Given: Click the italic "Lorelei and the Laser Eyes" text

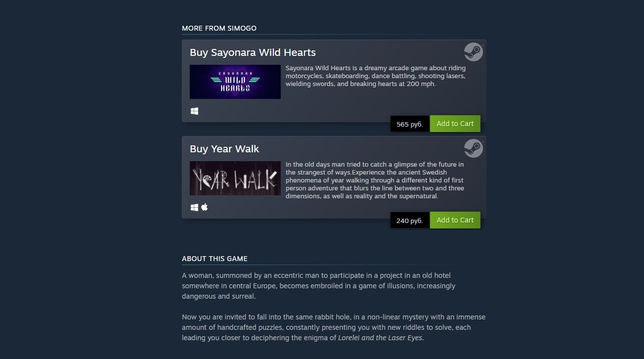Looking at the screenshot, I should (x=380, y=338).
